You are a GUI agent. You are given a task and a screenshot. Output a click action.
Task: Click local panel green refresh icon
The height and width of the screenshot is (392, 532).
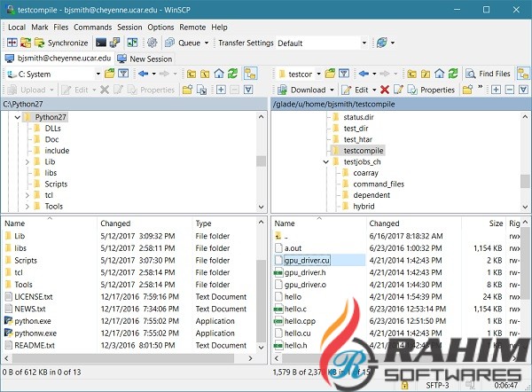[232, 74]
